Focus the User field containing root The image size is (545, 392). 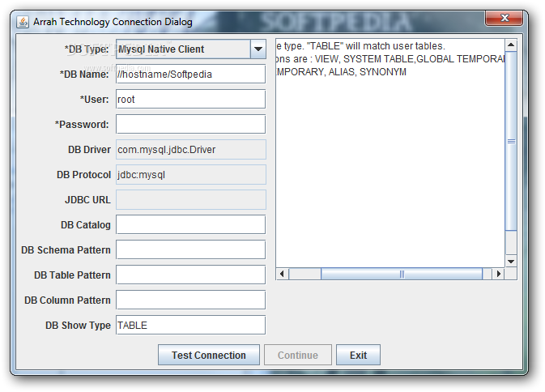[x=191, y=99]
